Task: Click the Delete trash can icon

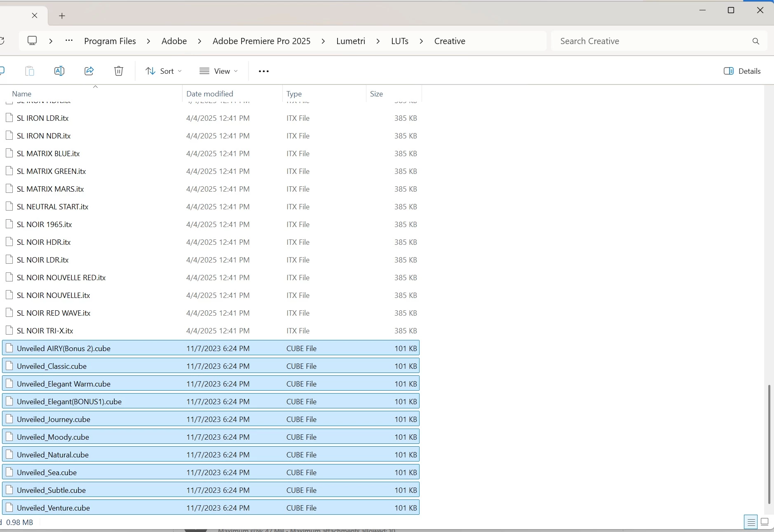Action: (119, 71)
